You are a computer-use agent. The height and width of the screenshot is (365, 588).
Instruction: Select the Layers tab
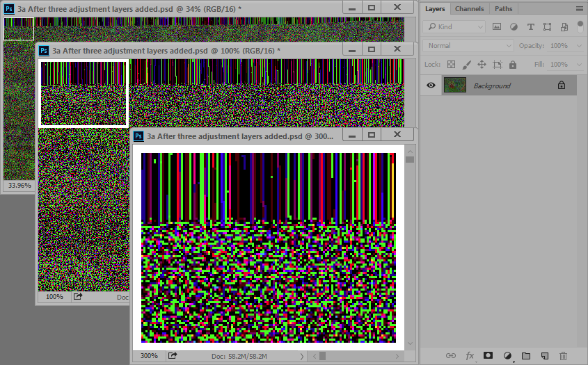tap(435, 8)
